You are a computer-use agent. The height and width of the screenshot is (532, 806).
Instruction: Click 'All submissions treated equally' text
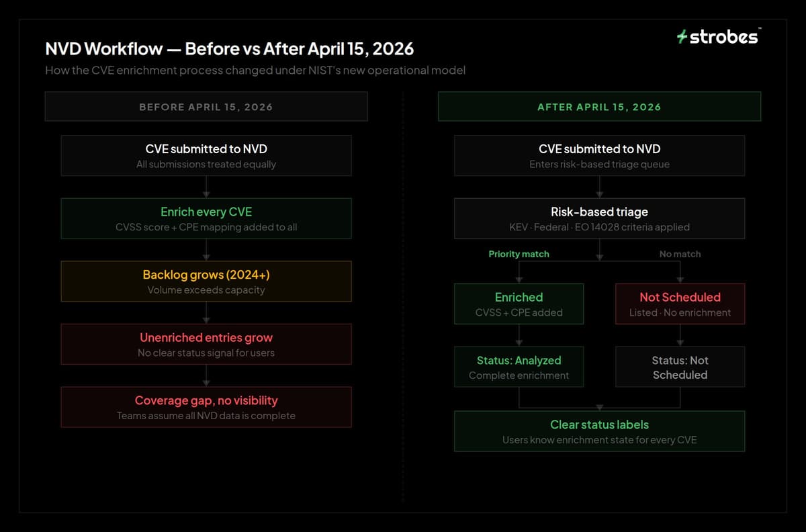pos(206,164)
